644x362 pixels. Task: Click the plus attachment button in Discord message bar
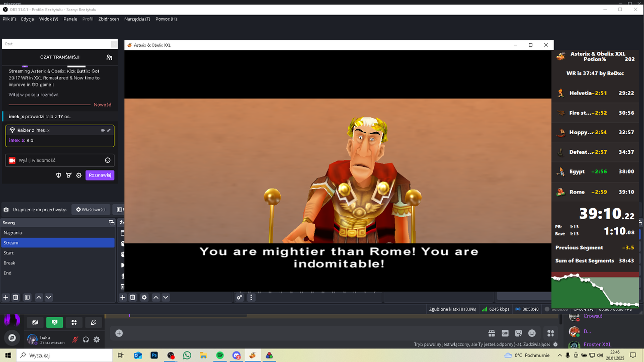(119, 333)
